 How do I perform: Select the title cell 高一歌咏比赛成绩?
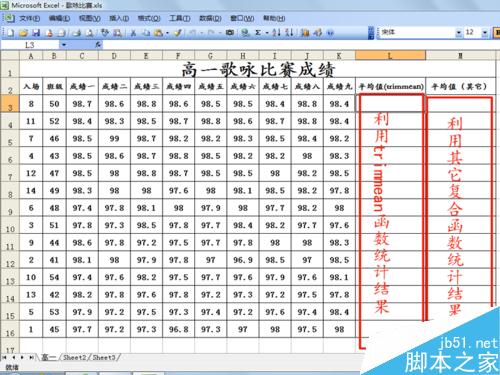point(258,70)
